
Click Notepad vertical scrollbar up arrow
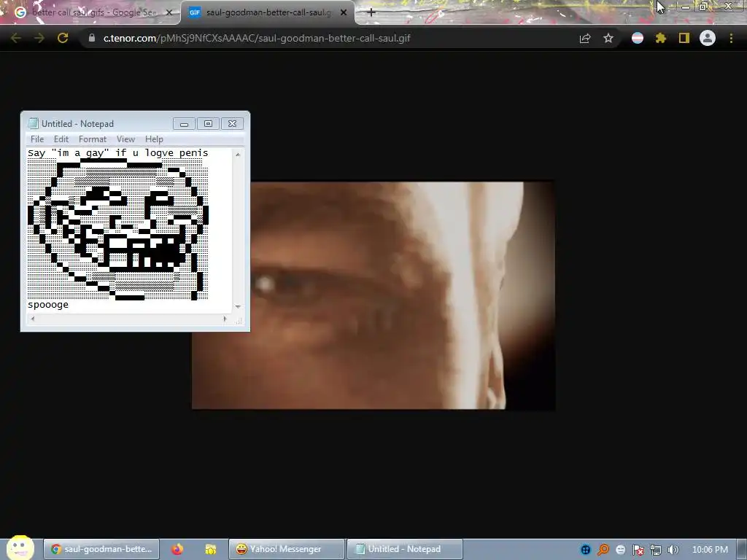pos(238,155)
